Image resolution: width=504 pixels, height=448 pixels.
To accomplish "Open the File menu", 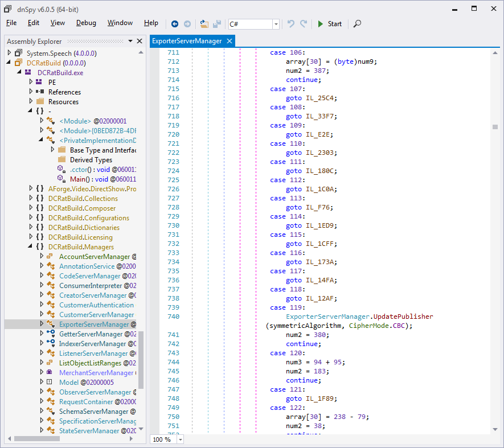I will pos(11,23).
